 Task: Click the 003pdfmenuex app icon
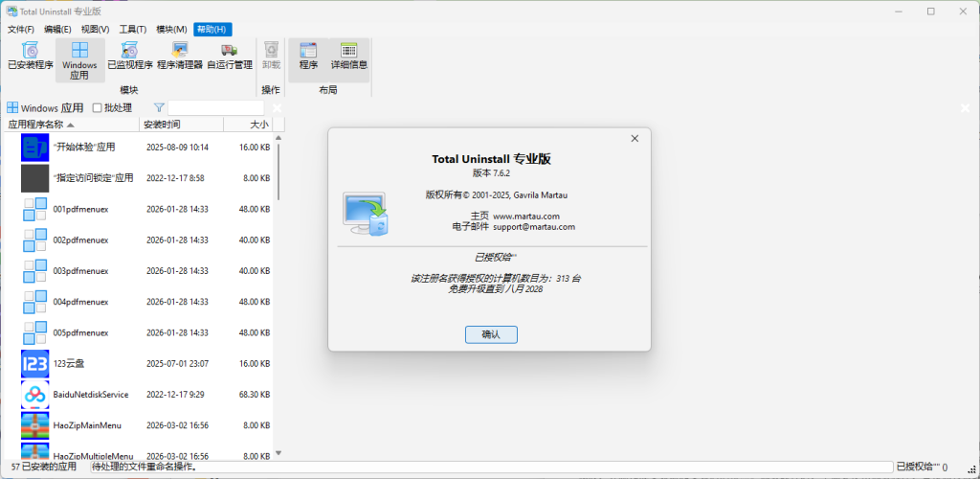point(35,271)
